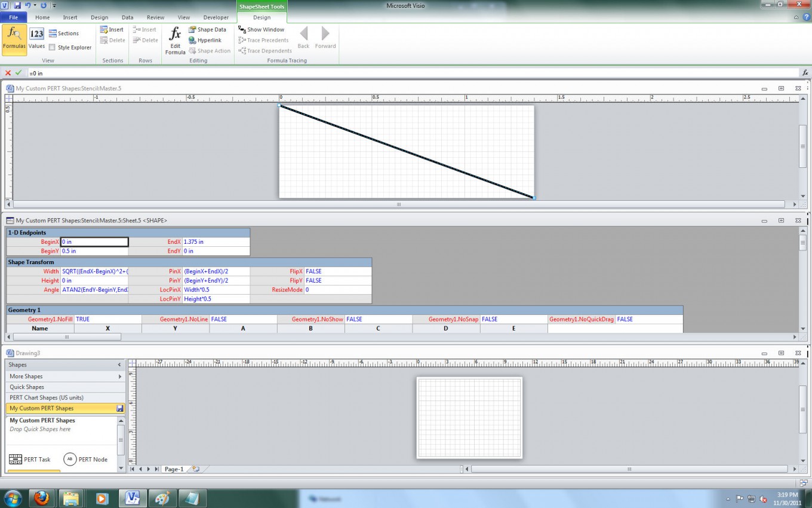Viewport: 812px width, 508px height.
Task: Open the Edit Formula tool
Action: tap(174, 39)
